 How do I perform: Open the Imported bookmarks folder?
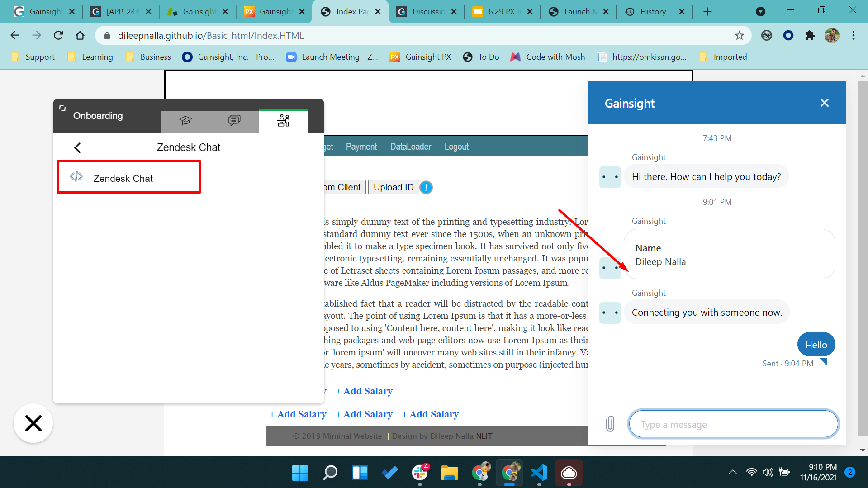tap(723, 57)
